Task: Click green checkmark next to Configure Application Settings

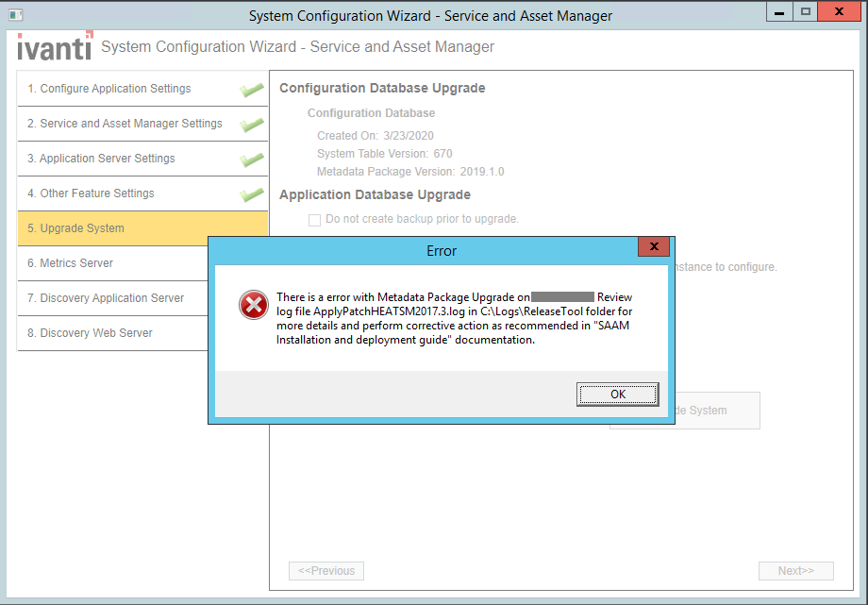Action: [251, 90]
